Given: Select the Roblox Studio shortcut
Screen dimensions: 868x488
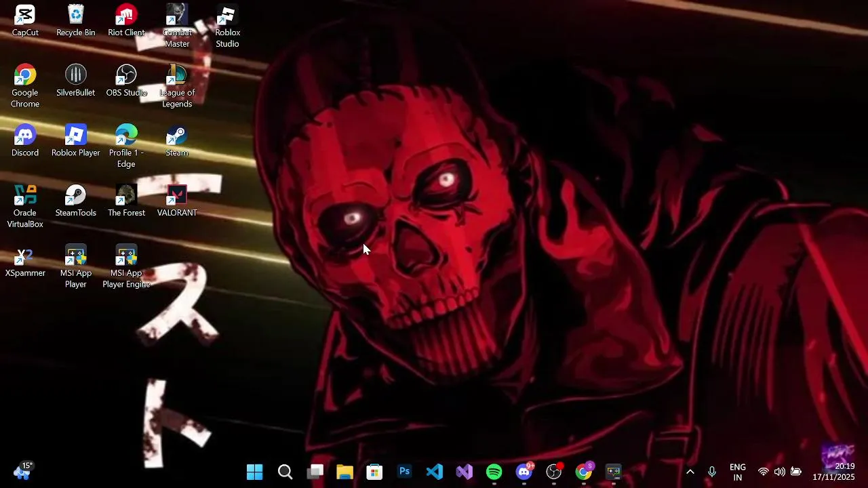Looking at the screenshot, I should [x=227, y=26].
